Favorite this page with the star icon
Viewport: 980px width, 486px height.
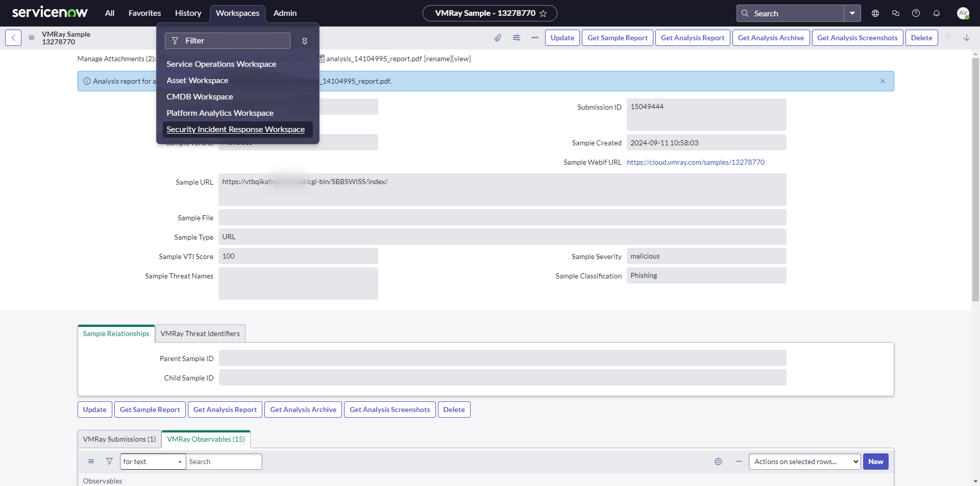[543, 13]
